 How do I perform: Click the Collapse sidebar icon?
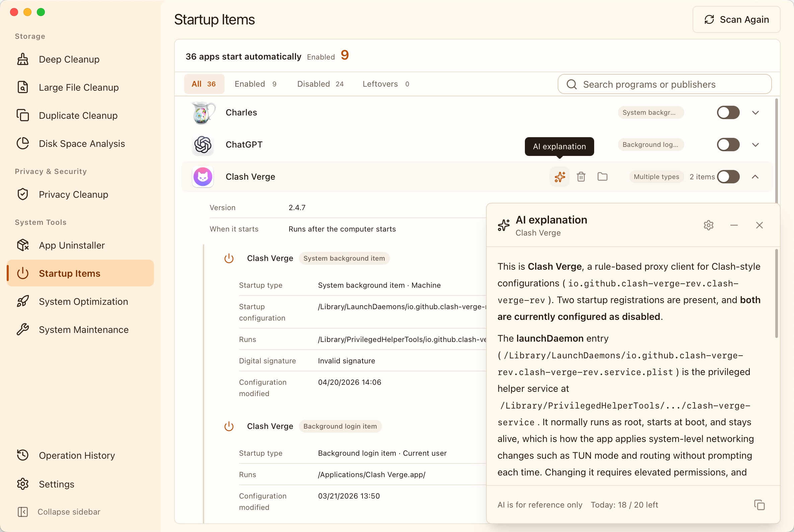click(23, 512)
